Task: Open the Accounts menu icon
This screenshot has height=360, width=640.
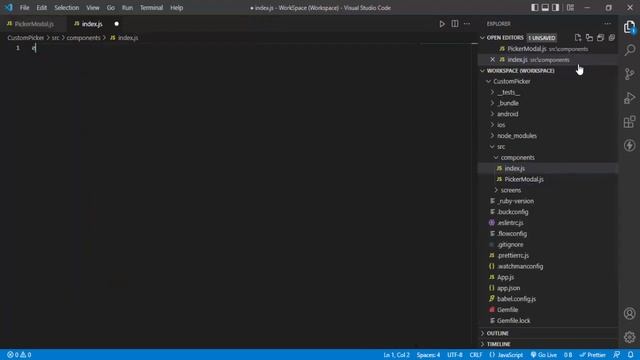Action: pyautogui.click(x=629, y=313)
